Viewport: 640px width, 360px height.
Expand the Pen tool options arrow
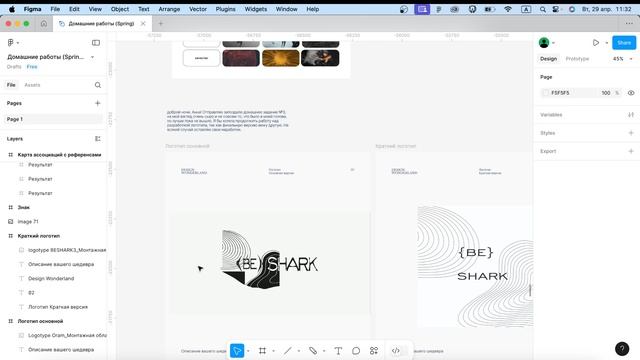coord(324,351)
